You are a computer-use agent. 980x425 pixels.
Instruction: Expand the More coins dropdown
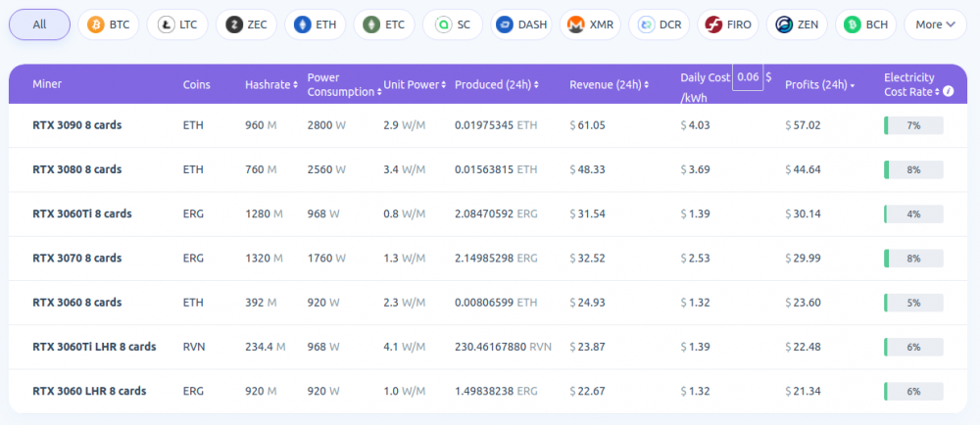935,24
